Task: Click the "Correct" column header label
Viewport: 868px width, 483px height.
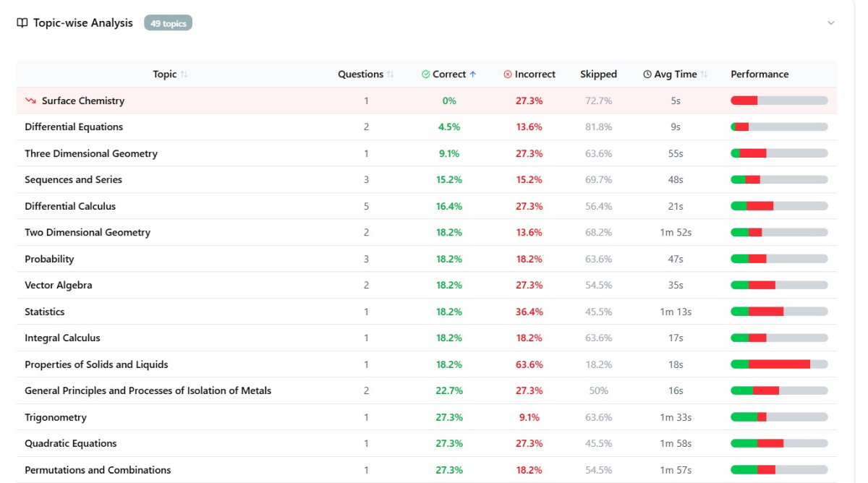Action: (449, 74)
